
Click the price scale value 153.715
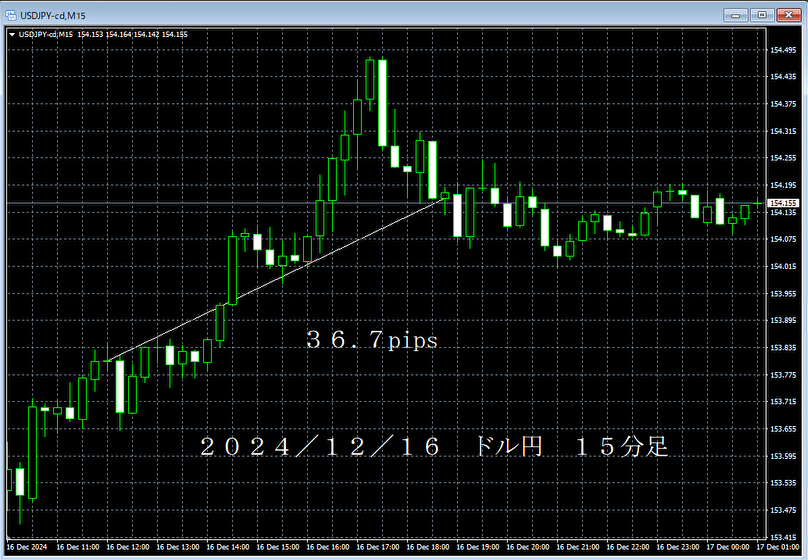coord(783,401)
